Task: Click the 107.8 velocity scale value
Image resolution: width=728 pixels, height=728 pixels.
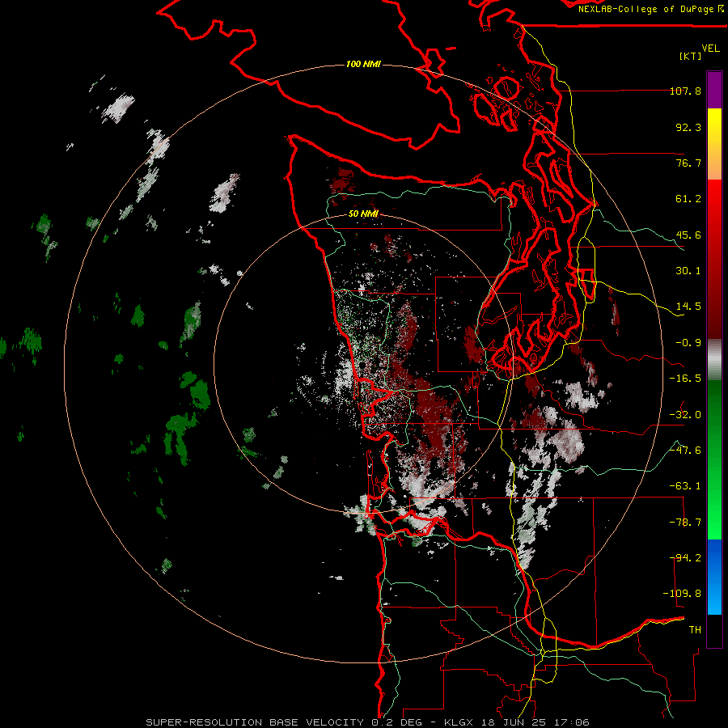Action: [685, 91]
